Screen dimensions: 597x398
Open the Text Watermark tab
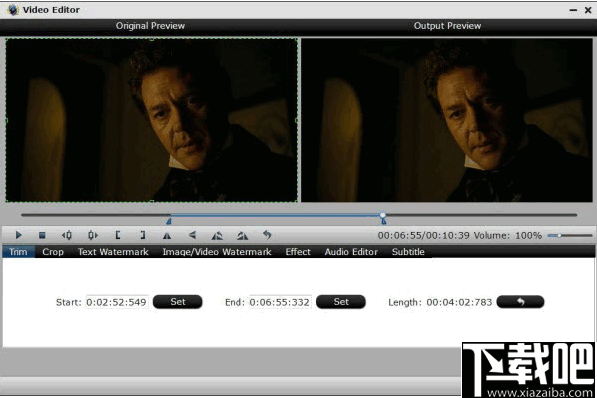point(113,252)
